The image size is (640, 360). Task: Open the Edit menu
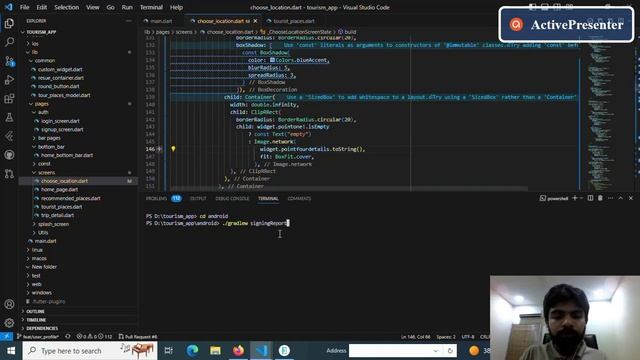click(42, 7)
